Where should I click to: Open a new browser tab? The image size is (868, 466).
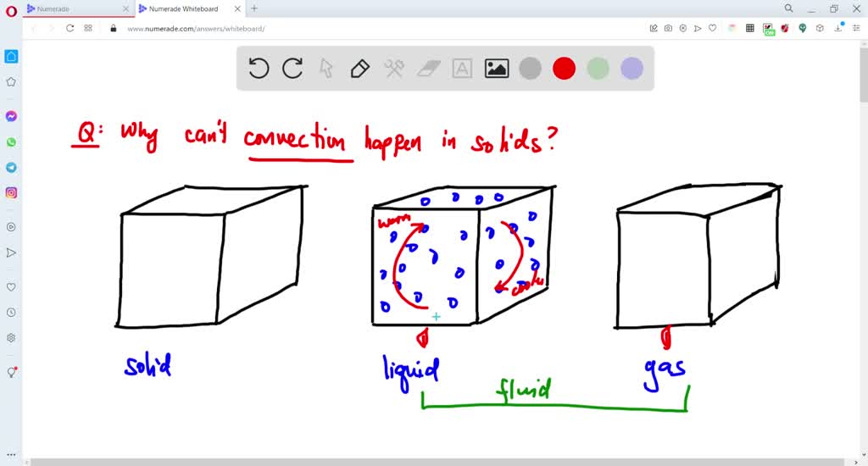(254, 8)
